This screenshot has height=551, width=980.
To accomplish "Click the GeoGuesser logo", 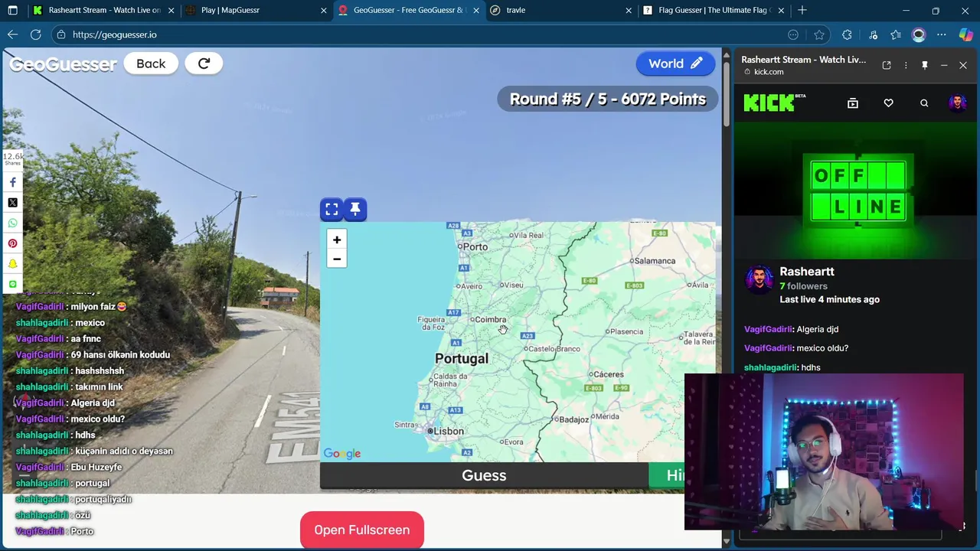I will (x=63, y=64).
